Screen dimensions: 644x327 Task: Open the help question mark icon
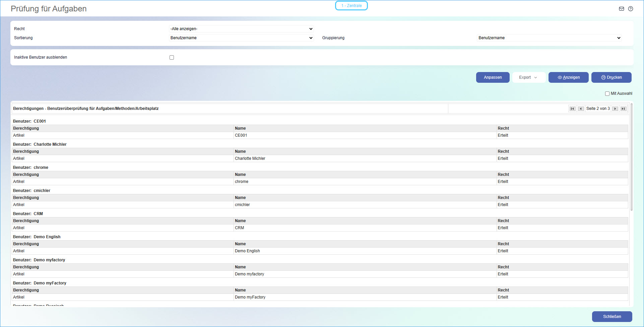630,9
